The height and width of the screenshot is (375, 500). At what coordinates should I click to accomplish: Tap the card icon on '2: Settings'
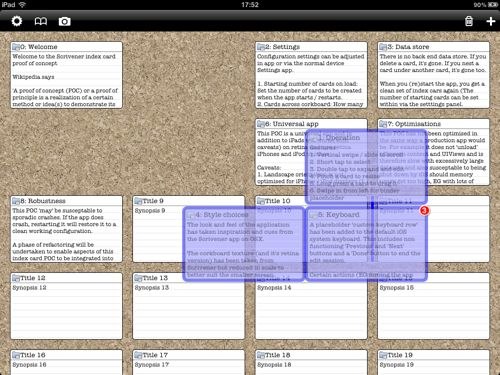tap(261, 47)
